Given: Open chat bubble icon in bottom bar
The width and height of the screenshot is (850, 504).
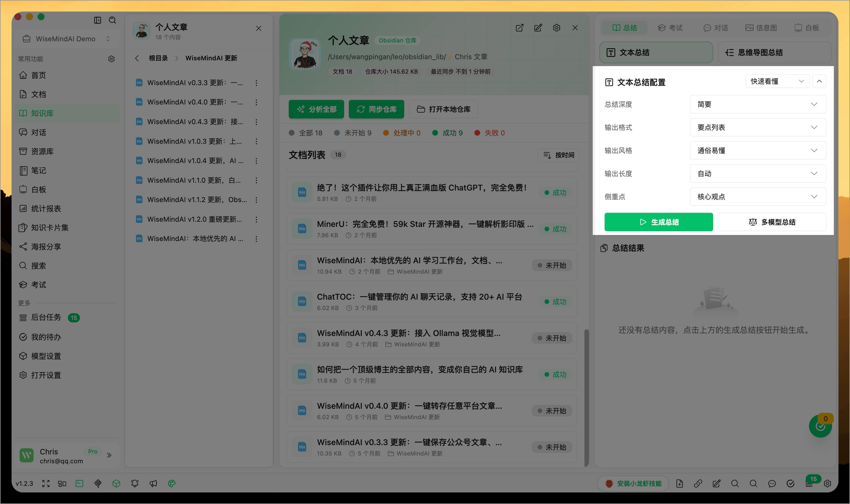Looking at the screenshot, I should coord(772,484).
